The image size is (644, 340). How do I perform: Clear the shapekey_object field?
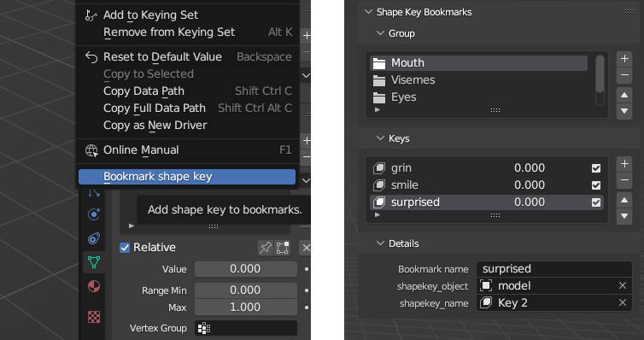point(623,286)
